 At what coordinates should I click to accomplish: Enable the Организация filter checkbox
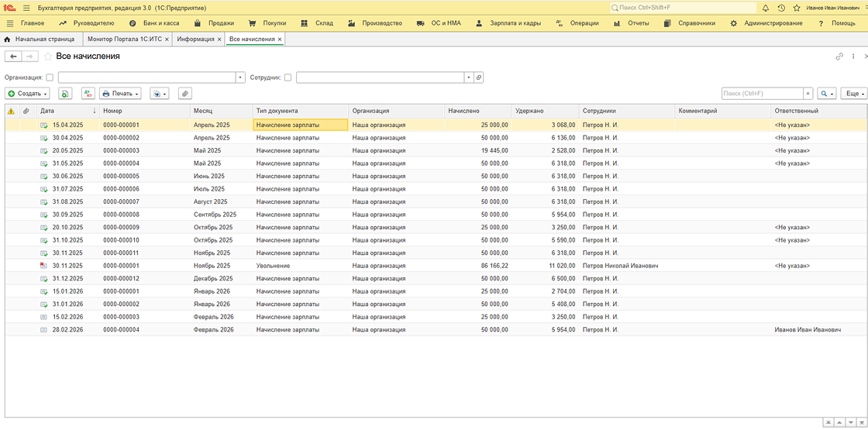tap(50, 77)
